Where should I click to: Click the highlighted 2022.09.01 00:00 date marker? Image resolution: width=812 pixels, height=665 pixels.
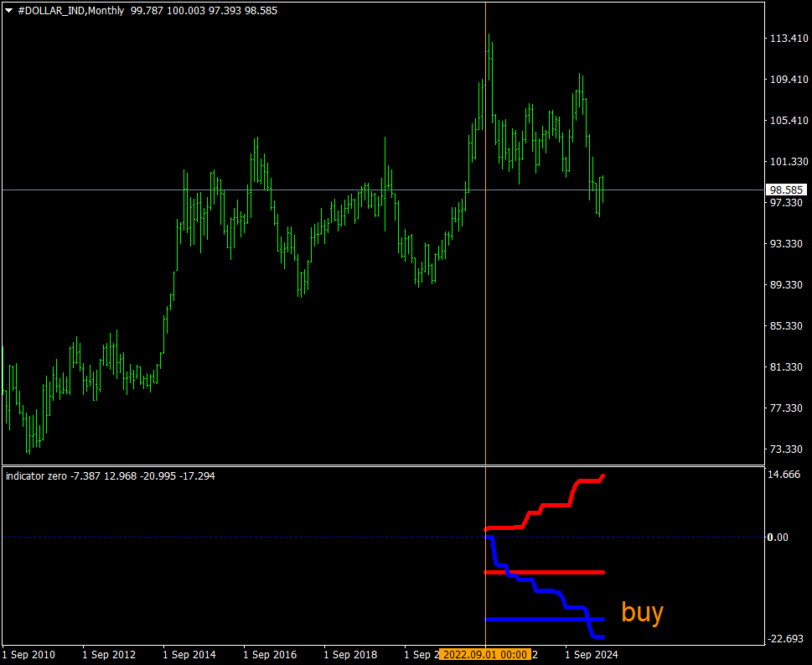pos(485,654)
